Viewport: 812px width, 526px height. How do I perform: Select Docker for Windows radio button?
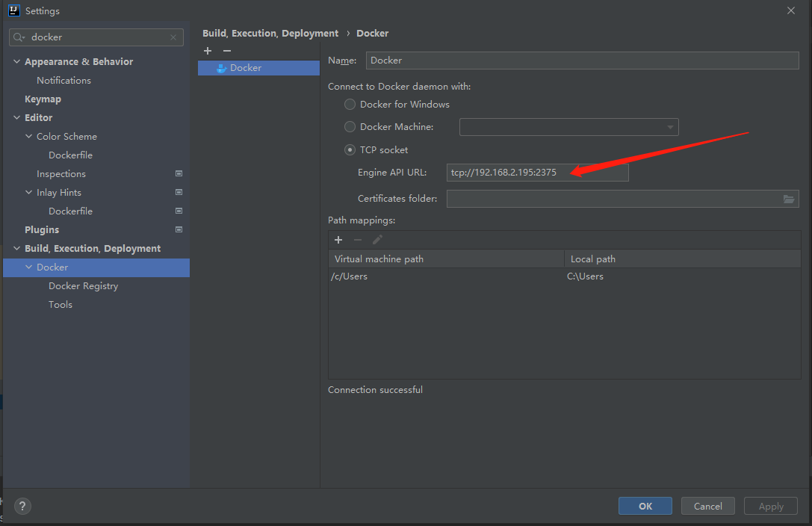(x=350, y=105)
